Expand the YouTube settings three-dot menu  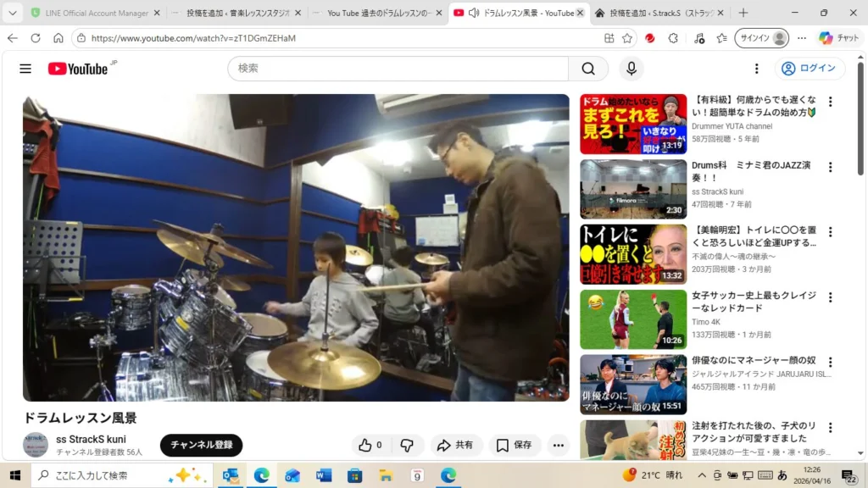(757, 69)
